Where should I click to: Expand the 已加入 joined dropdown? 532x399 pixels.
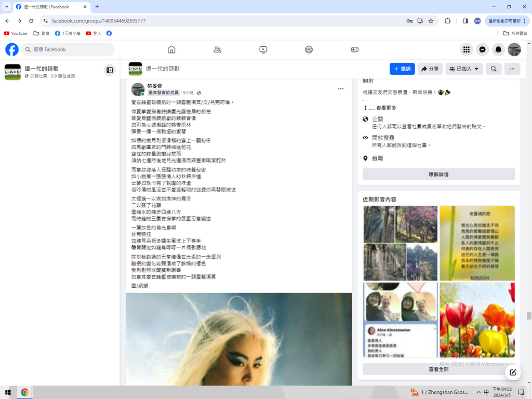(x=464, y=69)
